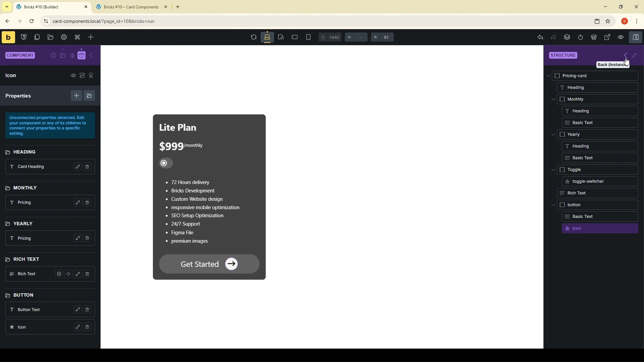Switch to Bricks #10 – Card Components tab
This screenshot has width=644, height=362.
coord(131,7)
